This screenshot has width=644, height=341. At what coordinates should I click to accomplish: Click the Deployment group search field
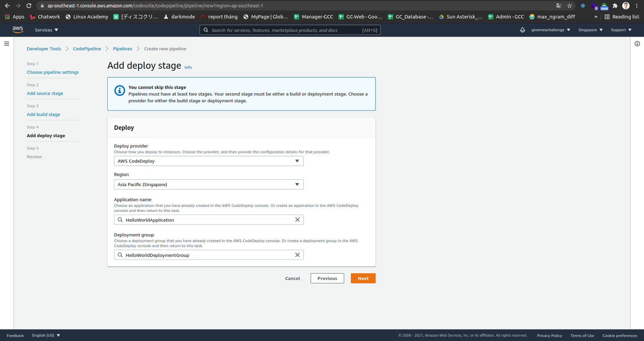pyautogui.click(x=208, y=255)
